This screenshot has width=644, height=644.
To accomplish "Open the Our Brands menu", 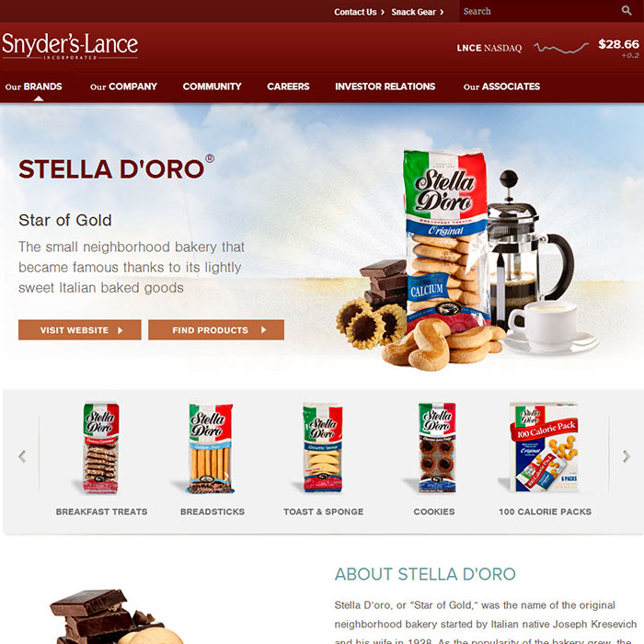I will tap(34, 86).
